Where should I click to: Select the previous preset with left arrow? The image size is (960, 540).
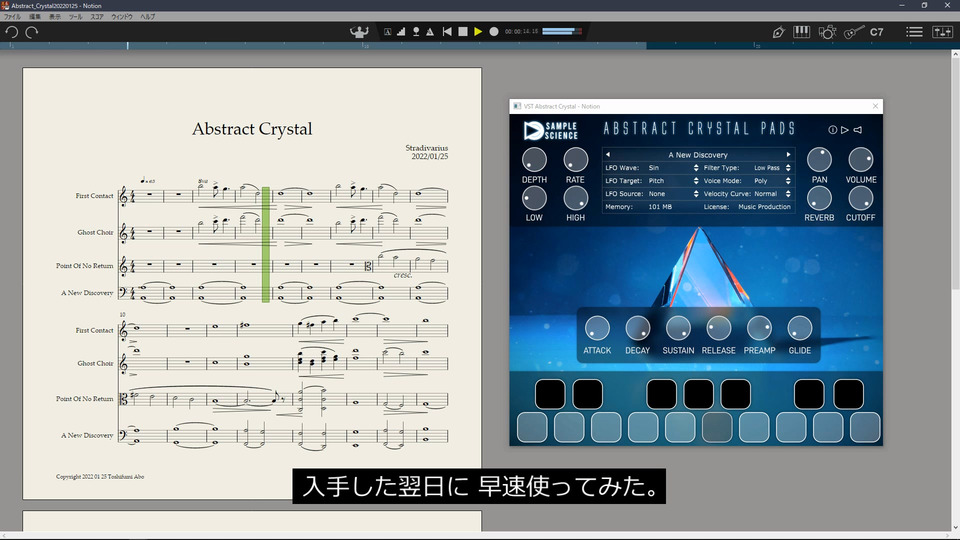[x=608, y=155]
